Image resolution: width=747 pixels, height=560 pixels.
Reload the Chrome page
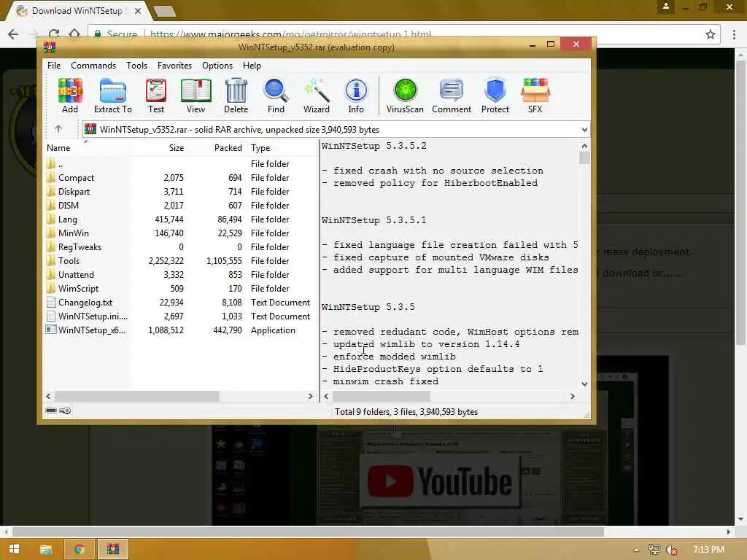[54, 34]
